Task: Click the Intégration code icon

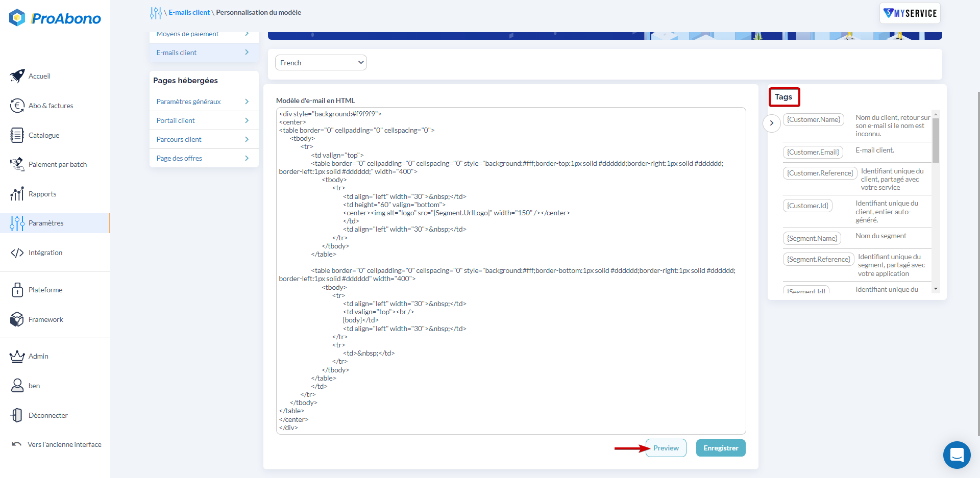Action: pyautogui.click(x=17, y=253)
